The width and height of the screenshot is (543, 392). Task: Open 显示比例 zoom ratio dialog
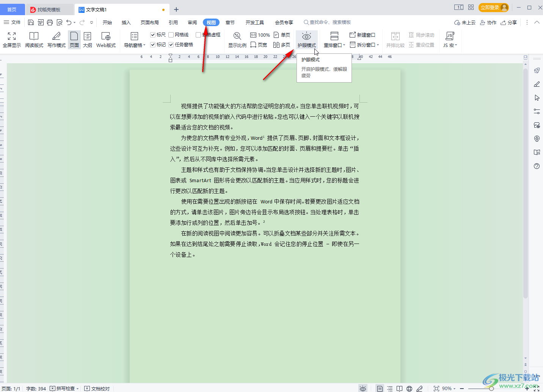pyautogui.click(x=237, y=40)
